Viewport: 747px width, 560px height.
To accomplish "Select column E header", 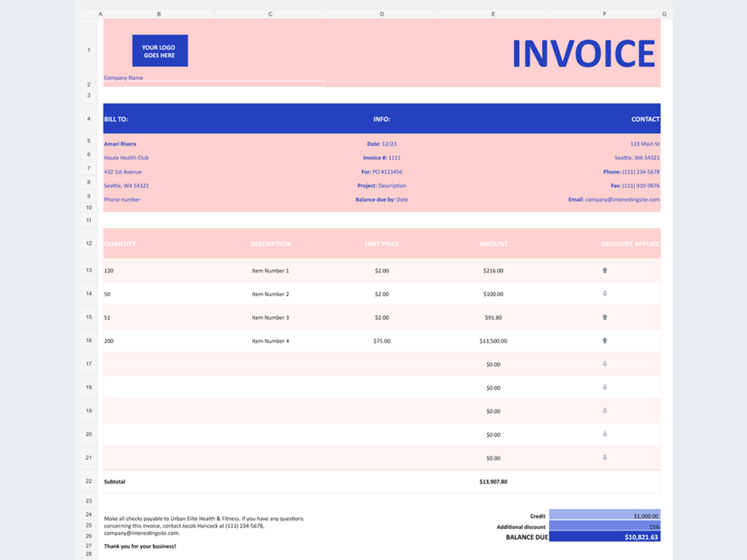I will tap(493, 14).
